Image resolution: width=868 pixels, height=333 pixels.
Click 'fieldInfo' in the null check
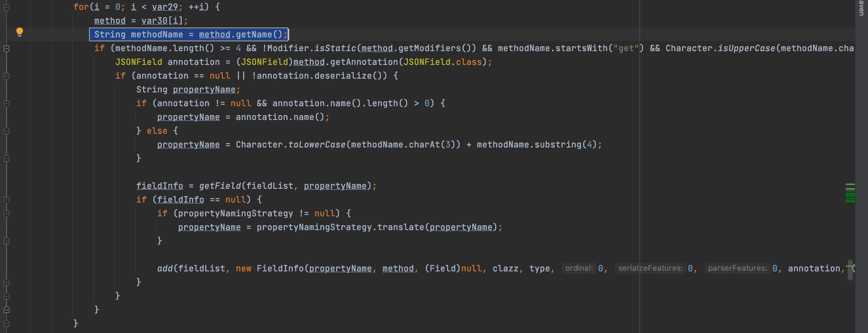click(x=180, y=200)
